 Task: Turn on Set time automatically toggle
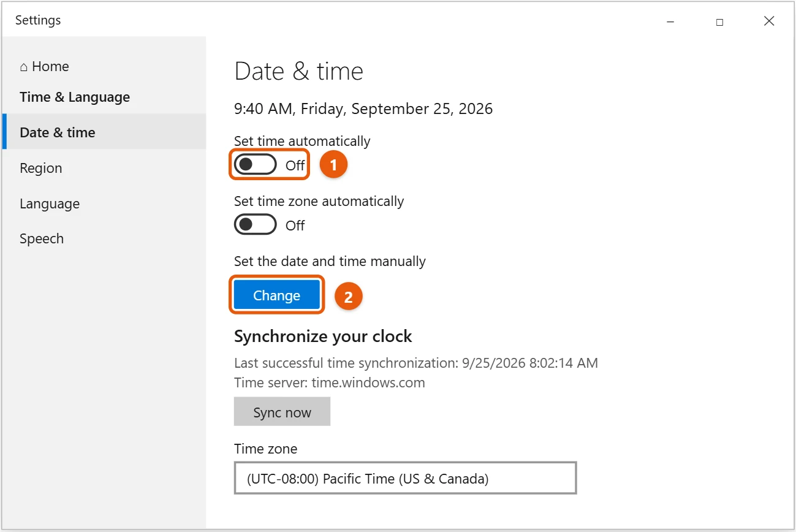[x=256, y=165]
